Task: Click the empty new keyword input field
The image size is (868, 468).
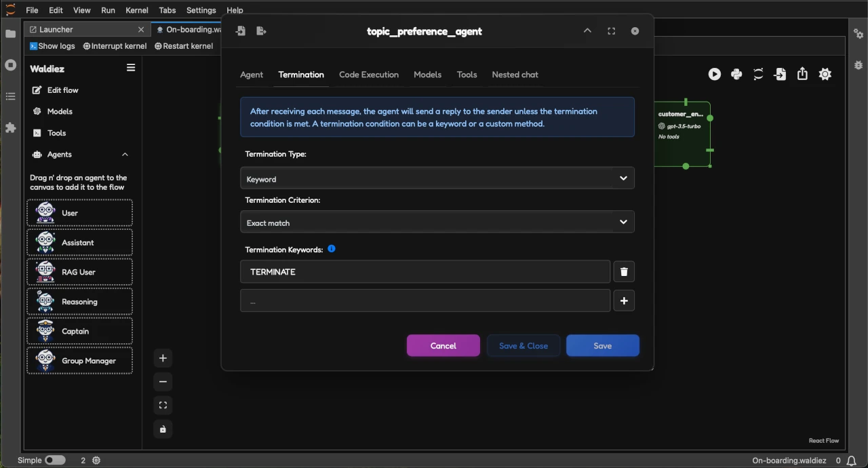Action: [x=425, y=301]
